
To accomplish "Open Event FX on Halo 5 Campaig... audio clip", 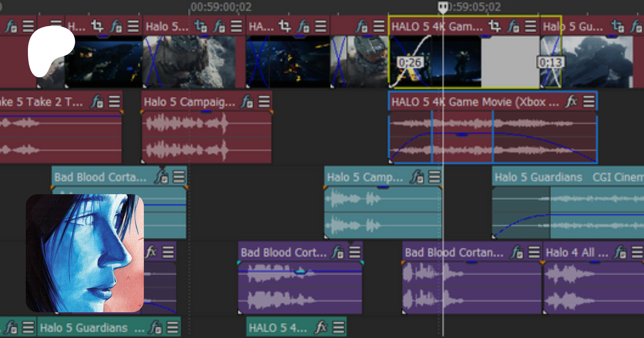I will coord(247,102).
